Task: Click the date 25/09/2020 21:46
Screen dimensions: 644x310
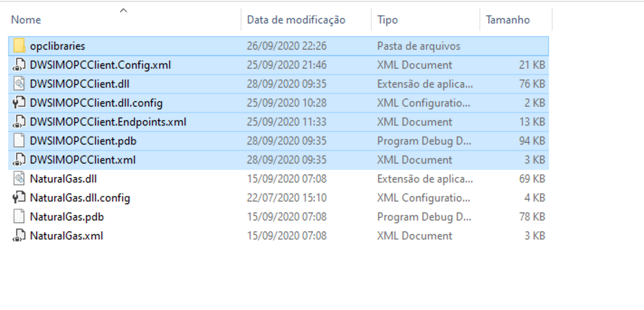Action: click(287, 65)
